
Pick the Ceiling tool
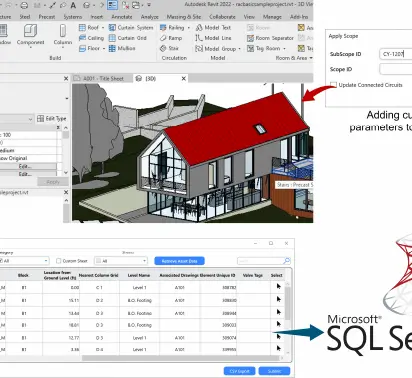tap(91, 38)
